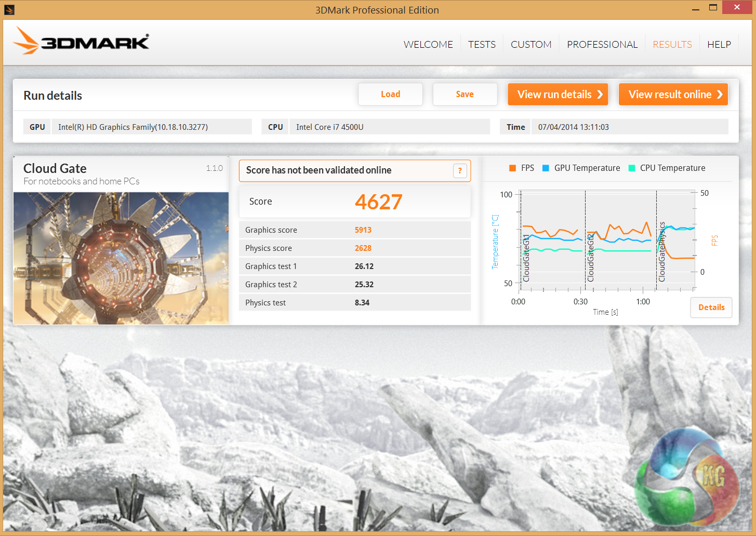
Task: Click the Cloud Gate title text
Action: click(55, 168)
